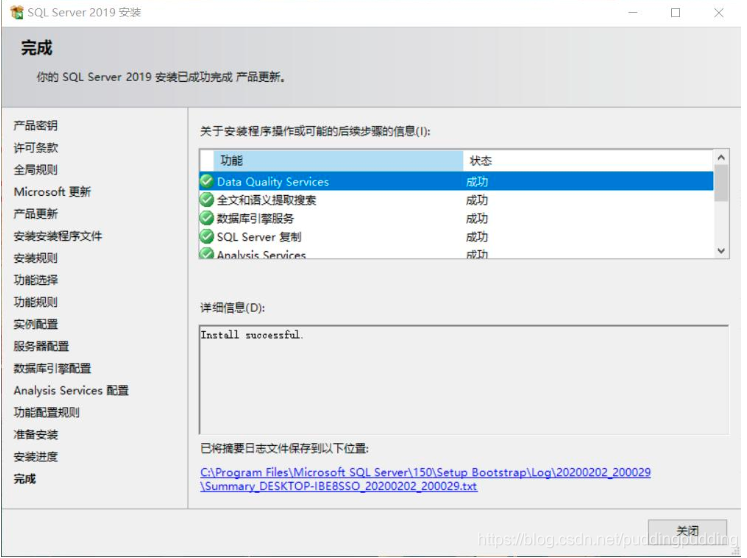Click 功能配置规则 step in the sidebar
Image resolution: width=747 pixels, height=558 pixels.
coord(47,413)
